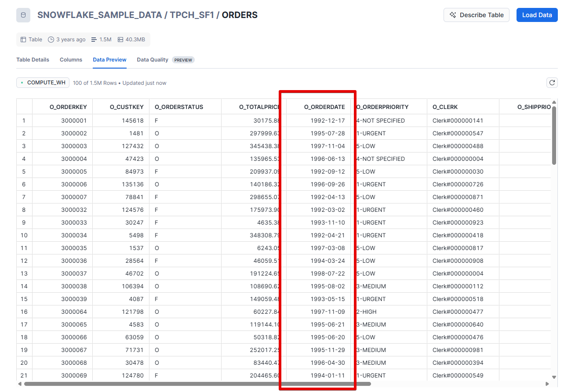
Task: Go to the TPCH_SF1 schema breadcrumb
Action: click(x=192, y=15)
